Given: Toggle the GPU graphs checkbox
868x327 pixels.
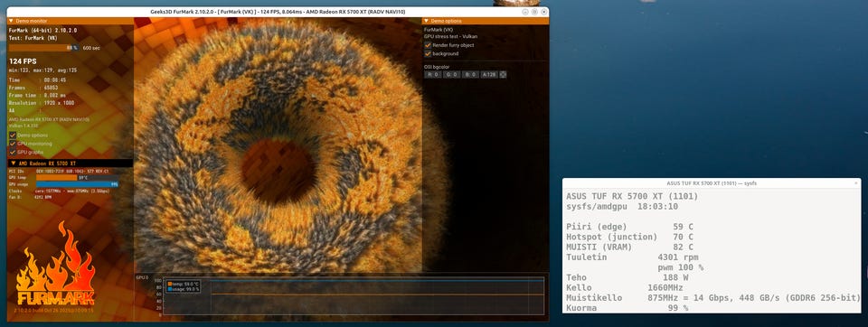Looking at the screenshot, I should (x=12, y=152).
